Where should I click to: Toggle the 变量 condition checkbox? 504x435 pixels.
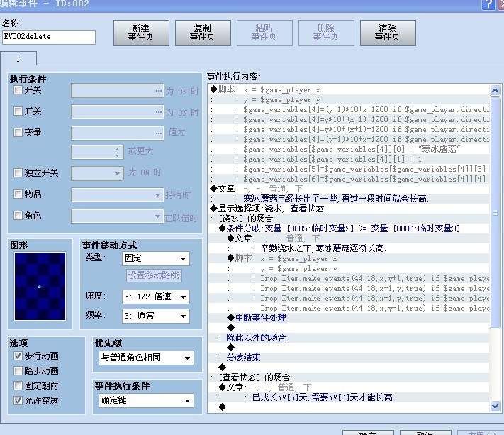pyautogui.click(x=18, y=133)
